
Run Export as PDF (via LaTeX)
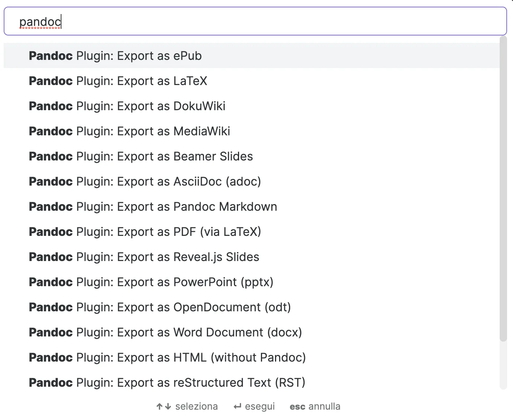[145, 232]
